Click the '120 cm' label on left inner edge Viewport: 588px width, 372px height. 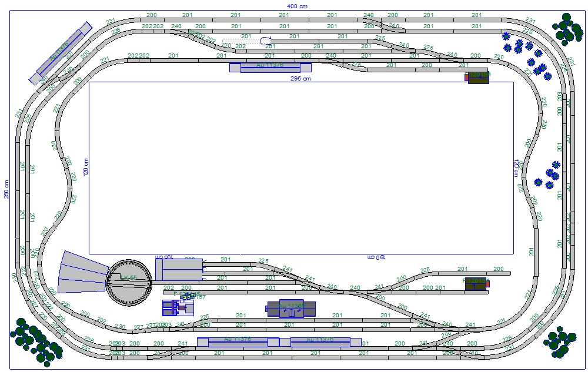[x=85, y=167]
